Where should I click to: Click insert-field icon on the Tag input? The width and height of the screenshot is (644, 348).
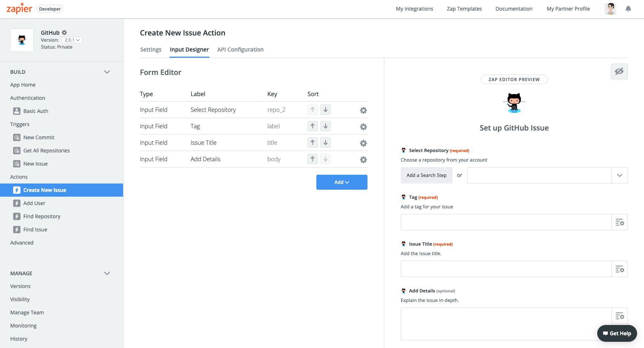click(x=620, y=222)
